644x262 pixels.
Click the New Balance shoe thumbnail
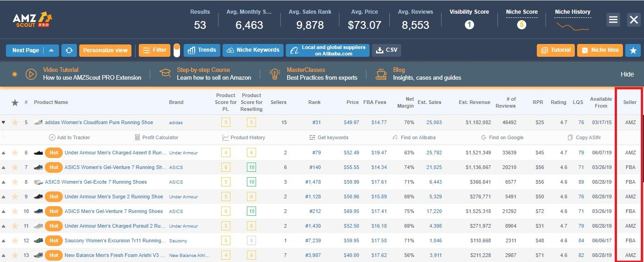[38, 255]
